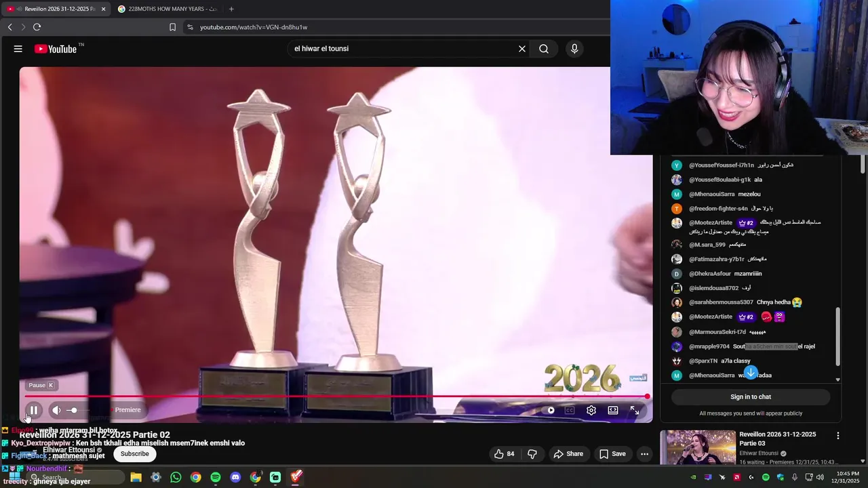Enter full screen mode on the player
The image size is (868, 488).
(x=635, y=410)
